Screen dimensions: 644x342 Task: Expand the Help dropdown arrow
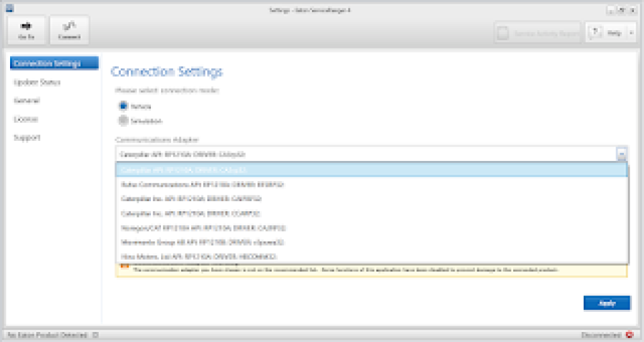pos(631,33)
